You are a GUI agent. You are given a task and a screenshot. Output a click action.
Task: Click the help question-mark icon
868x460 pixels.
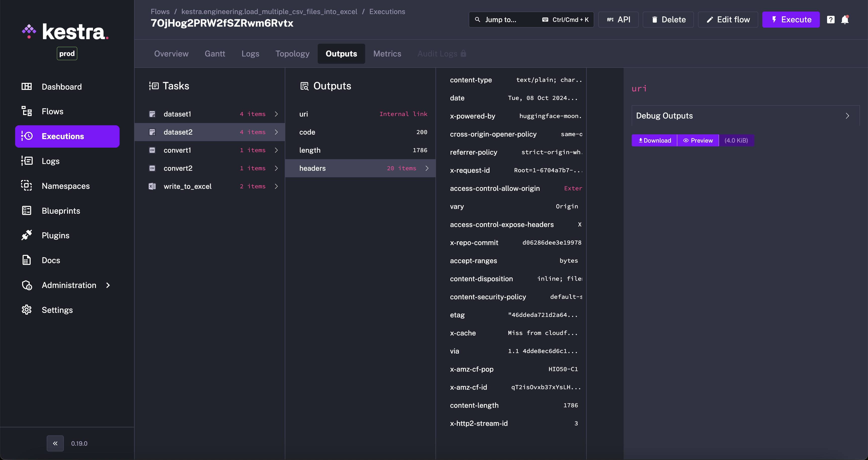(x=831, y=20)
